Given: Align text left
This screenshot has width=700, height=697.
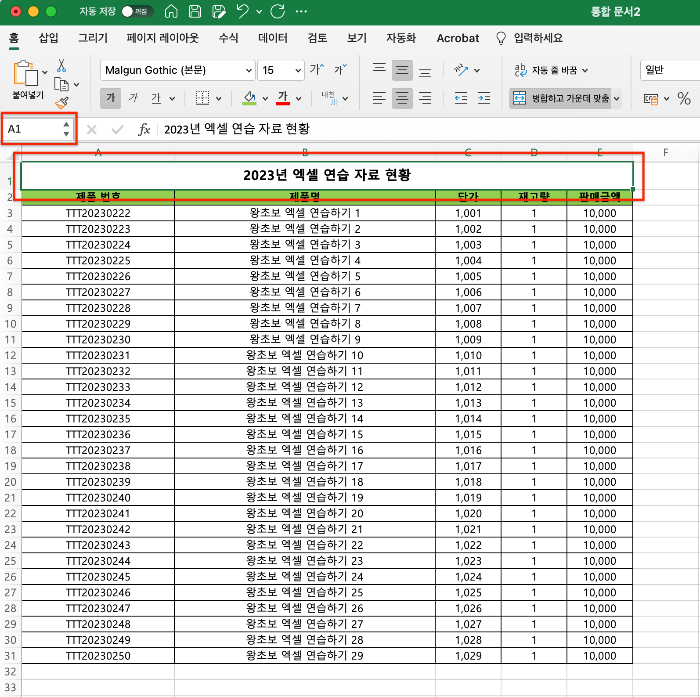Looking at the screenshot, I should (379, 98).
